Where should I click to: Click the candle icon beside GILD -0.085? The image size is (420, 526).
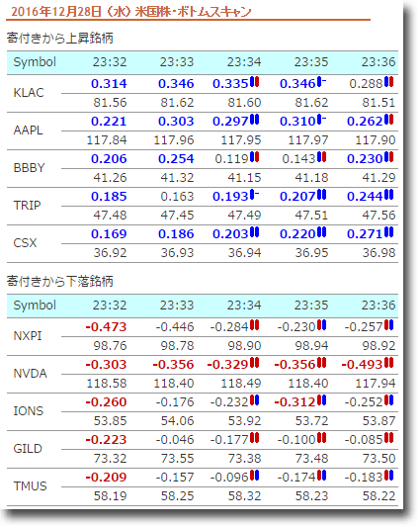tap(388, 437)
